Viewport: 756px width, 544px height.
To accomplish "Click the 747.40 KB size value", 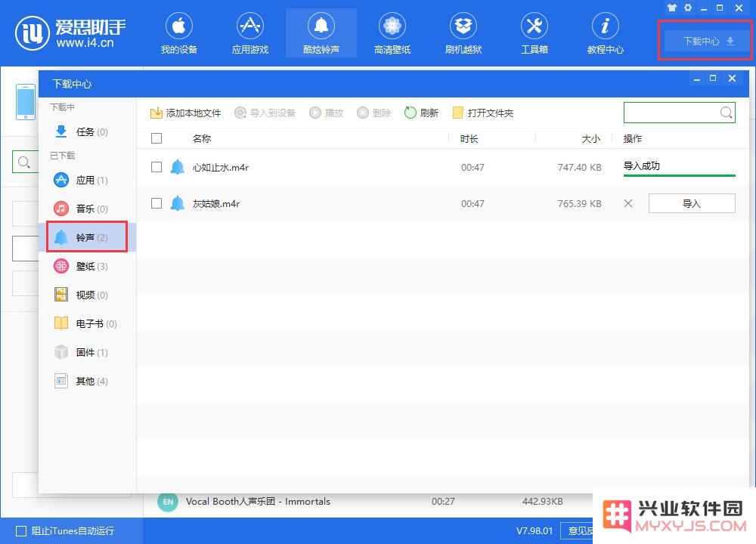I will pyautogui.click(x=579, y=167).
